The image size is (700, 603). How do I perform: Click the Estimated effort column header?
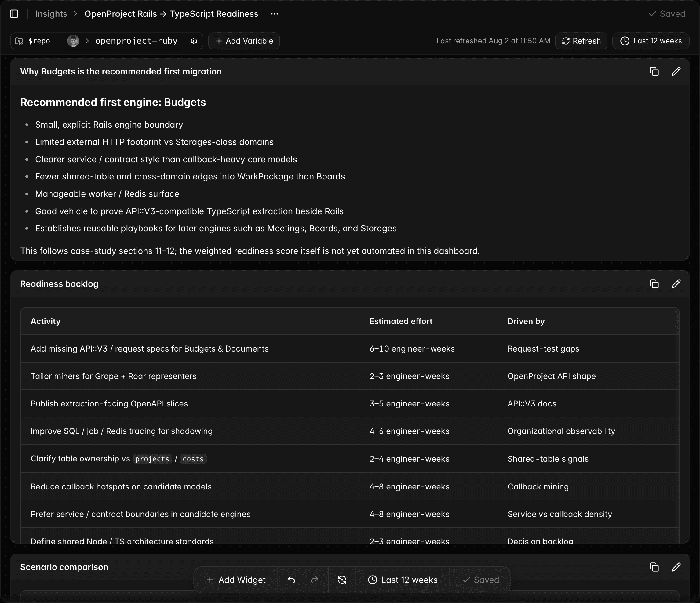[401, 321]
